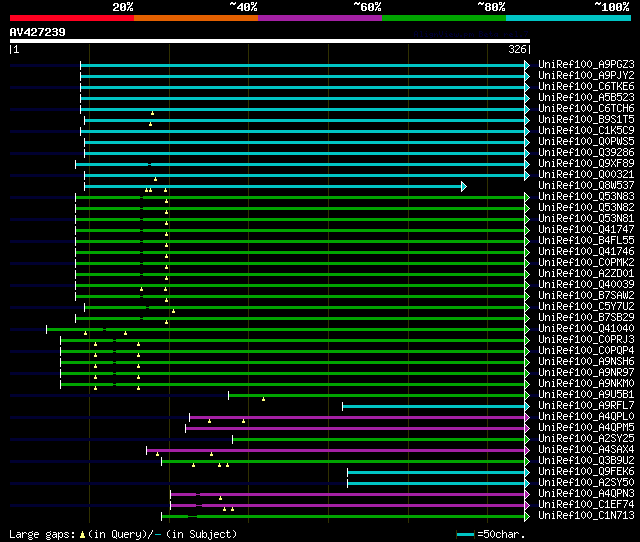Image resolution: width=640 pixels, height=542 pixels.
Task: Click UniRef100_B4FL55 label
Action: coord(586,241)
